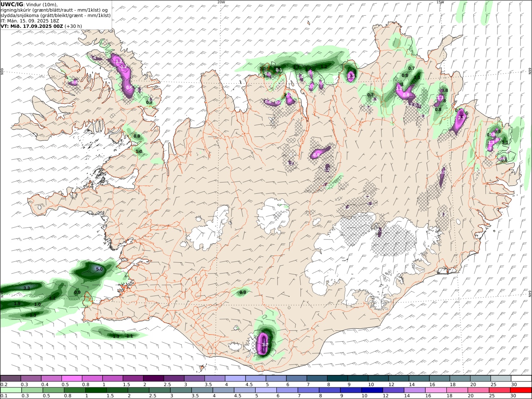532x399 pixels.
Task: Click the '4.5' label in upper legend
Action: (249, 384)
